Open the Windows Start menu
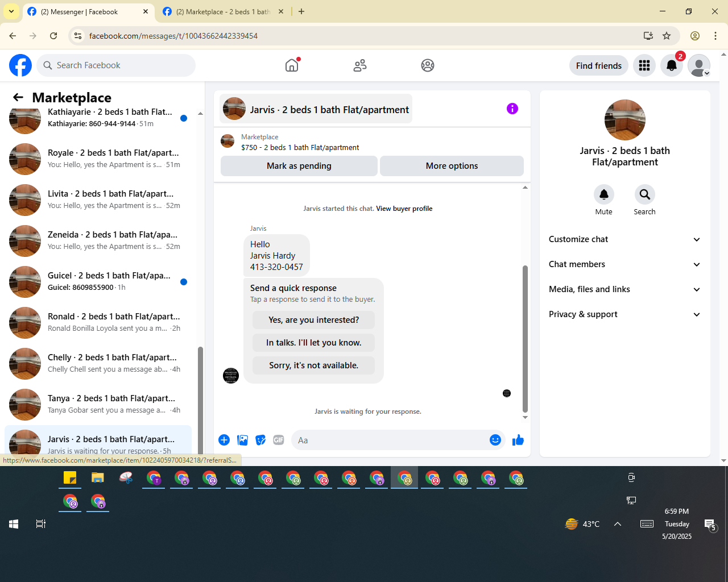The width and height of the screenshot is (728, 582). tap(14, 524)
